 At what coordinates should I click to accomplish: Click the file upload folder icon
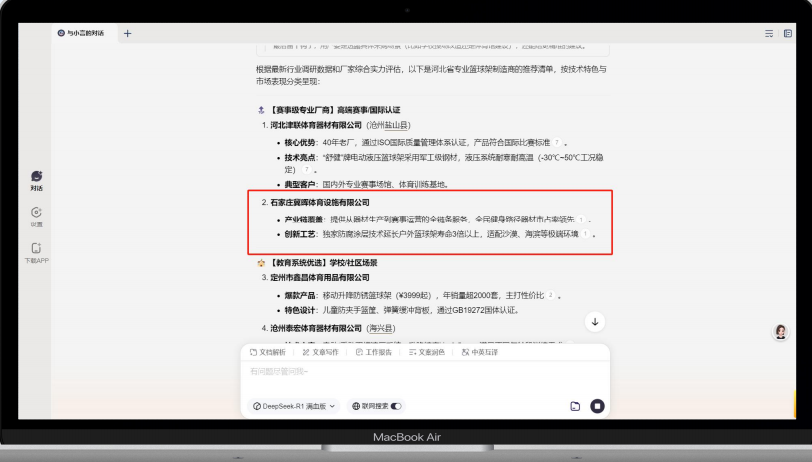[x=575, y=406]
